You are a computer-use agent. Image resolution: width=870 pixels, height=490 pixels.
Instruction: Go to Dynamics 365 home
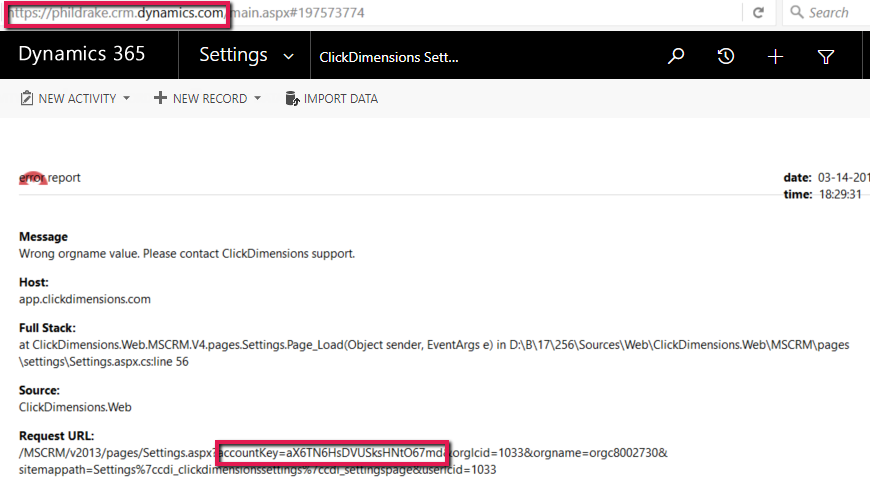click(x=82, y=54)
